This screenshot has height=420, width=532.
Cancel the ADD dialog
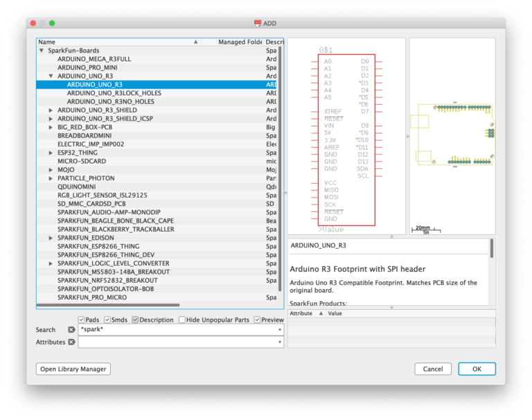433,369
